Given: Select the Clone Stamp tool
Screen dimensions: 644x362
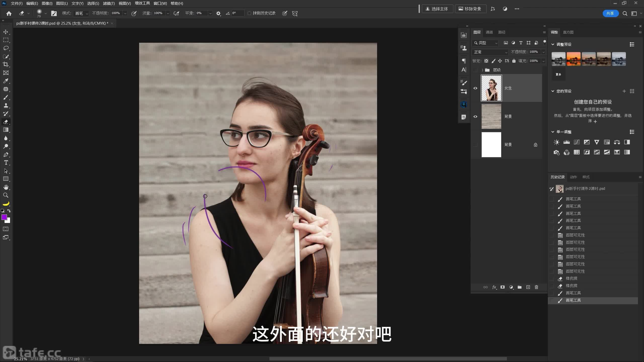Looking at the screenshot, I should pos(6,105).
